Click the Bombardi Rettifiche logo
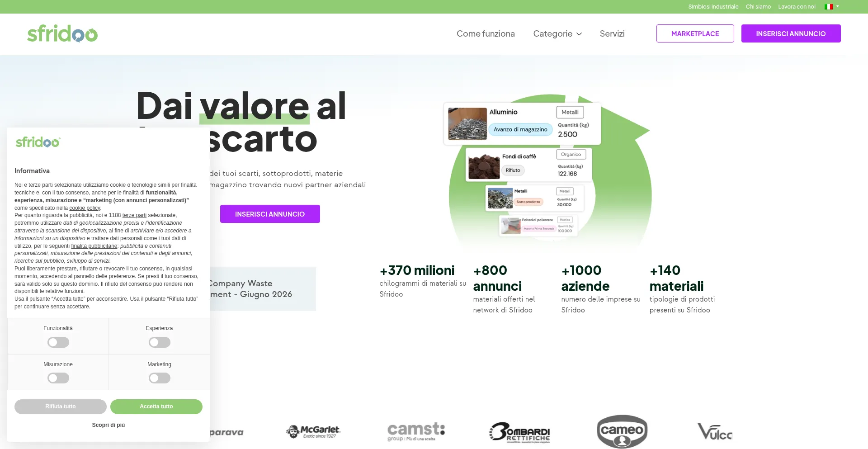 [x=519, y=432]
